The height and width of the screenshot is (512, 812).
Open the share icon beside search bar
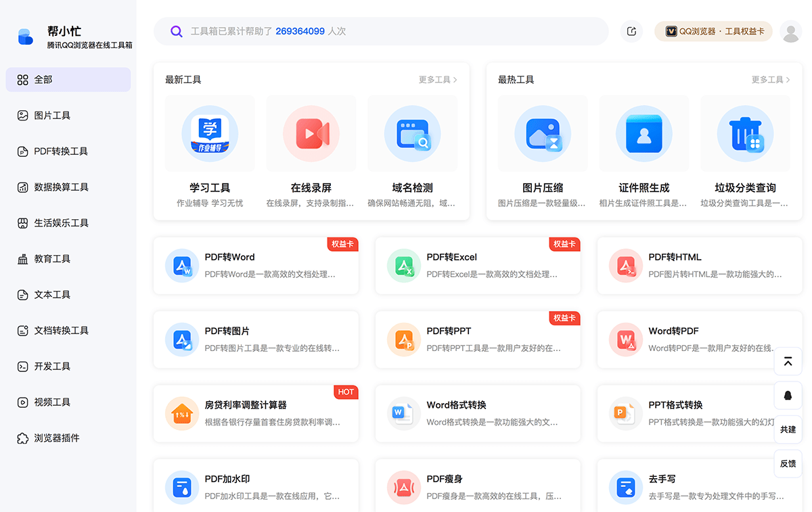(631, 31)
